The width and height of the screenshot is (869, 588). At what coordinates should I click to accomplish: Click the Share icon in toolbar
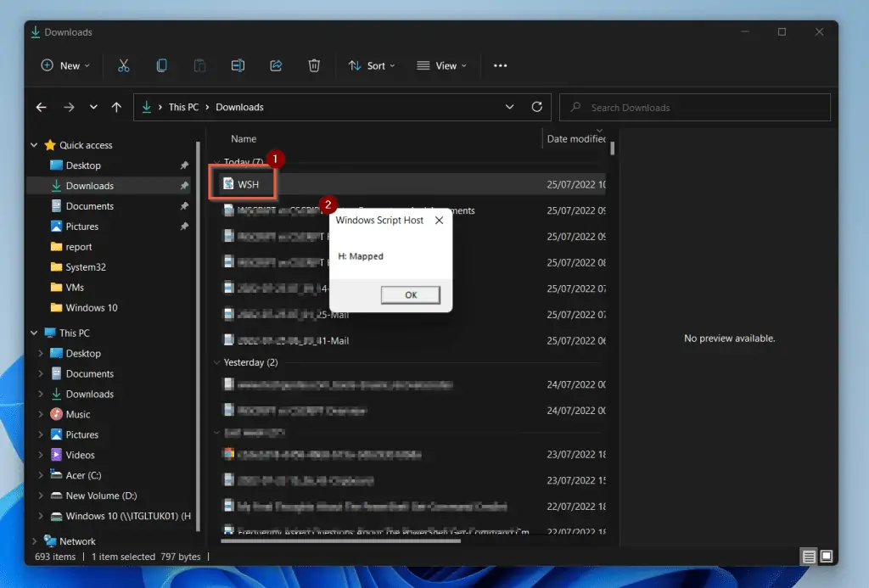click(x=276, y=65)
